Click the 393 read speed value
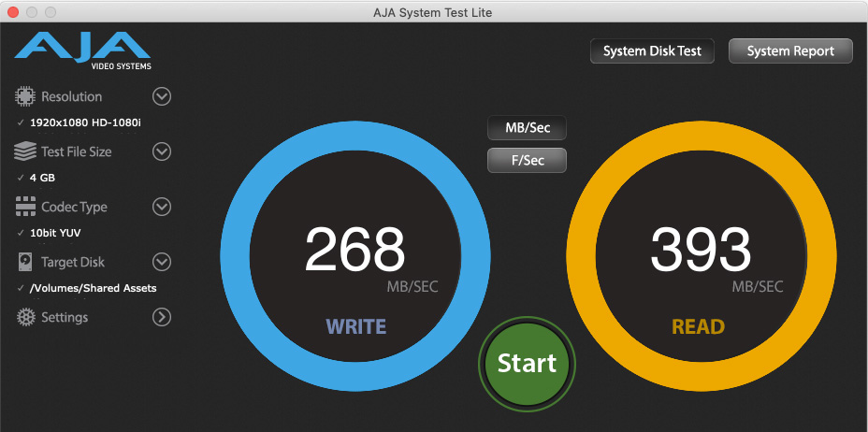This screenshot has height=432, width=868. (701, 250)
